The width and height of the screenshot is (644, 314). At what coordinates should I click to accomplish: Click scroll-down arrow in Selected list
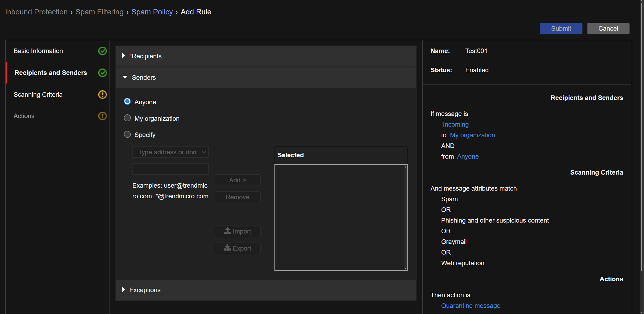click(x=406, y=268)
